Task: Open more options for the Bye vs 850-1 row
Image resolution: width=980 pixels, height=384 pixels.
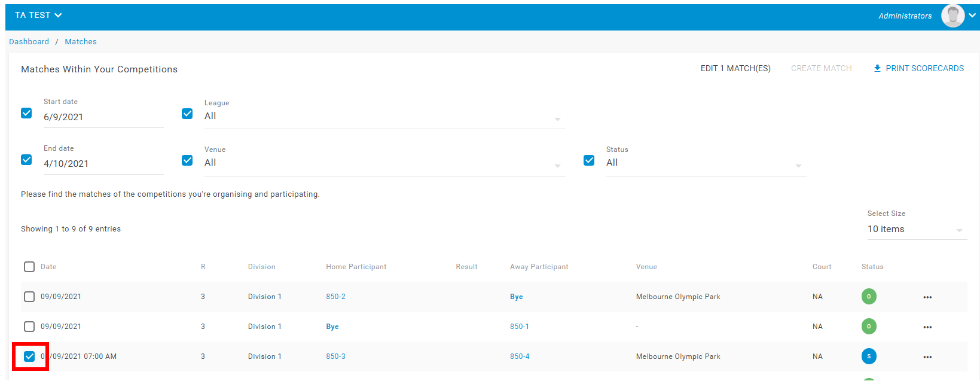Action: (927, 327)
